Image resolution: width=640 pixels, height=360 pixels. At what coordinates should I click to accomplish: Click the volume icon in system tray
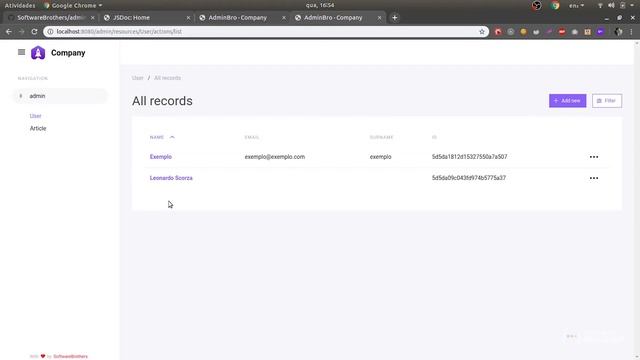point(611,5)
